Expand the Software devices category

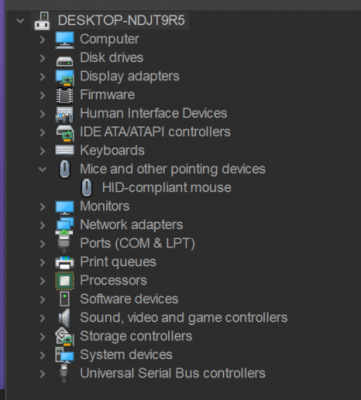tap(42, 299)
